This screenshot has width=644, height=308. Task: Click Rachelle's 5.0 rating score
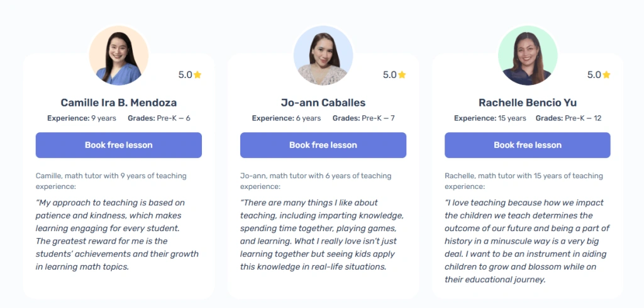pos(594,75)
